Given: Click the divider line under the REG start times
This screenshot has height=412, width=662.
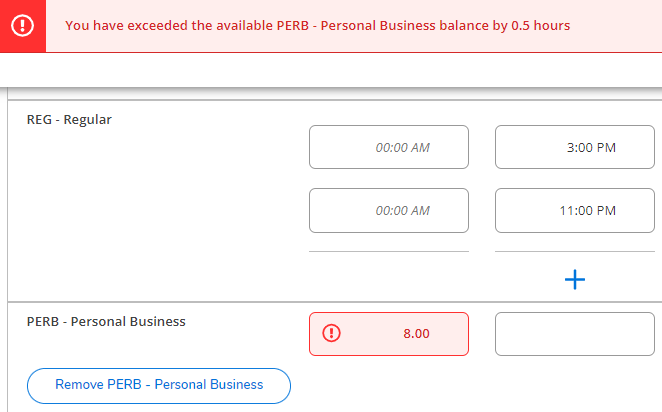Looking at the screenshot, I should pos(389,251).
